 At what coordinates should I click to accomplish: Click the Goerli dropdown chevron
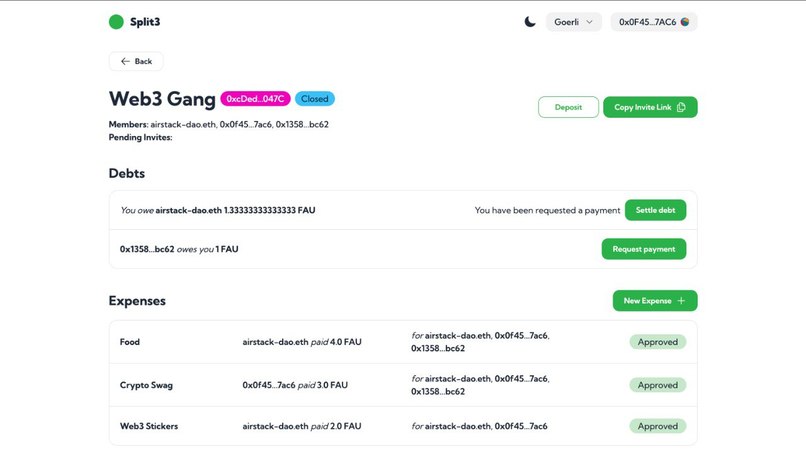pos(590,22)
